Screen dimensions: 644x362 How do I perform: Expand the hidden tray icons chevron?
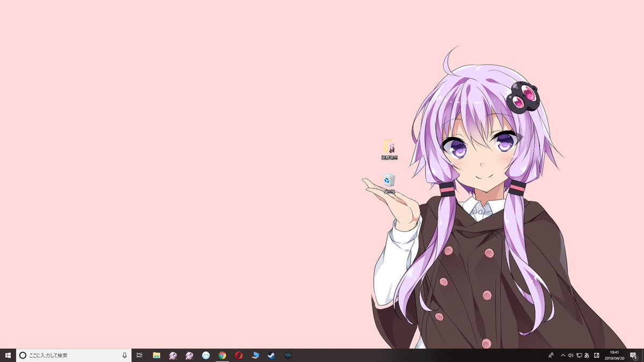(563, 355)
